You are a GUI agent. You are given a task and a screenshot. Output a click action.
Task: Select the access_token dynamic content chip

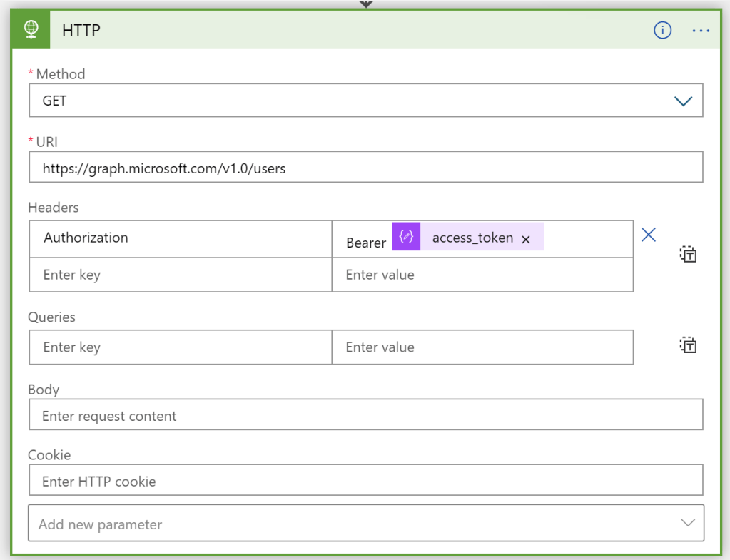[x=472, y=238]
